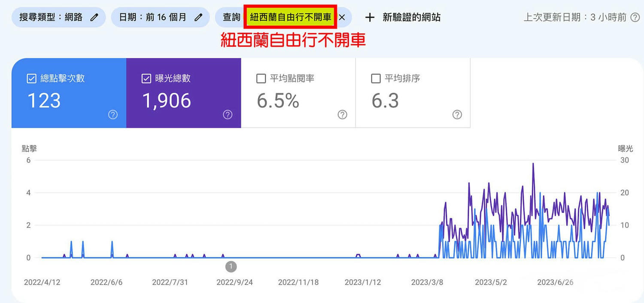Click the numbered marker on the chart timeline

coord(231,266)
